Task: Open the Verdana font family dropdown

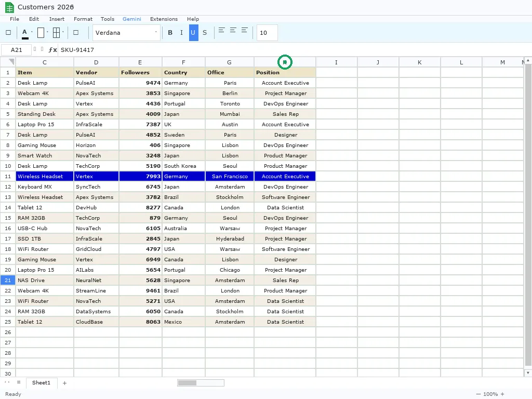Action: pos(126,33)
